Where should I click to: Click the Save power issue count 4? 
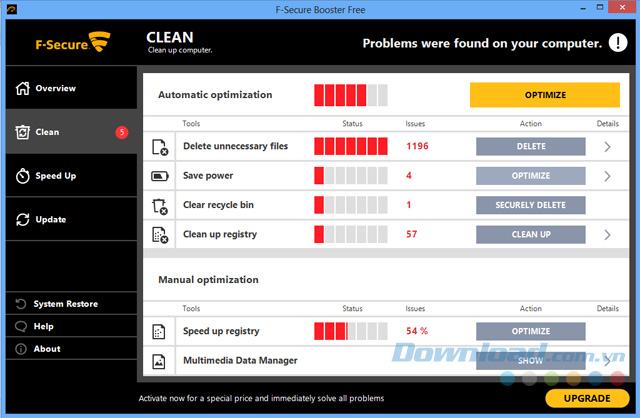[409, 176]
